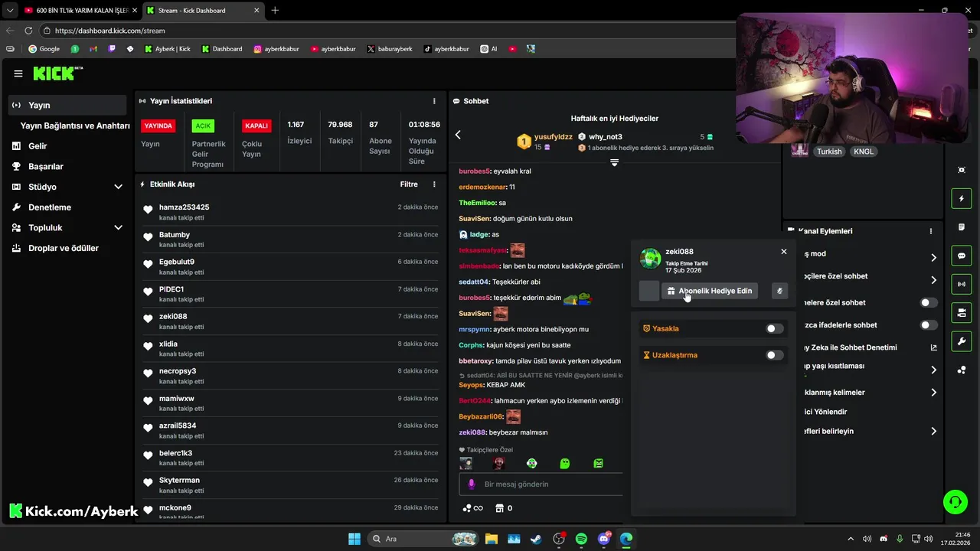Open Etkinlik Akışı three-dot menu
The width and height of the screenshot is (980, 551).
[x=434, y=184]
